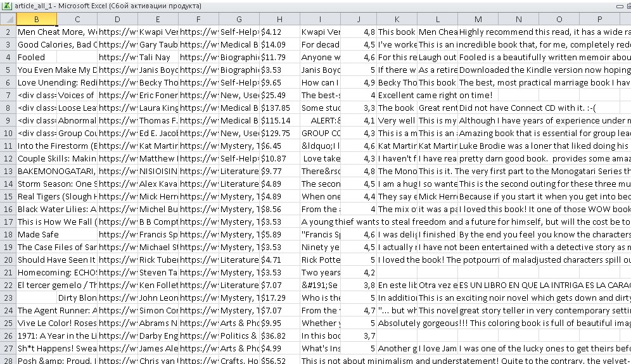Click price cell '$137.85'
Image resolution: width=631 pixels, height=364 pixels.
pos(279,108)
